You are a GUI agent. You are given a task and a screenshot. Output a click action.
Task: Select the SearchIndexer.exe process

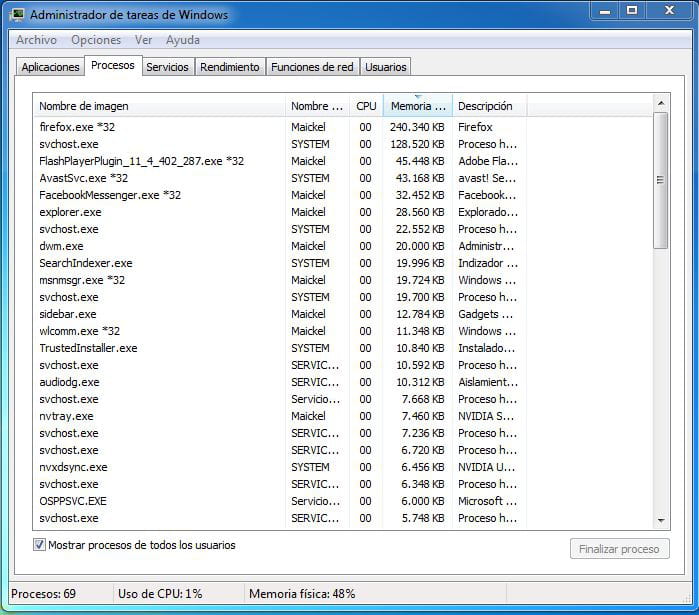pyautogui.click(x=280, y=263)
